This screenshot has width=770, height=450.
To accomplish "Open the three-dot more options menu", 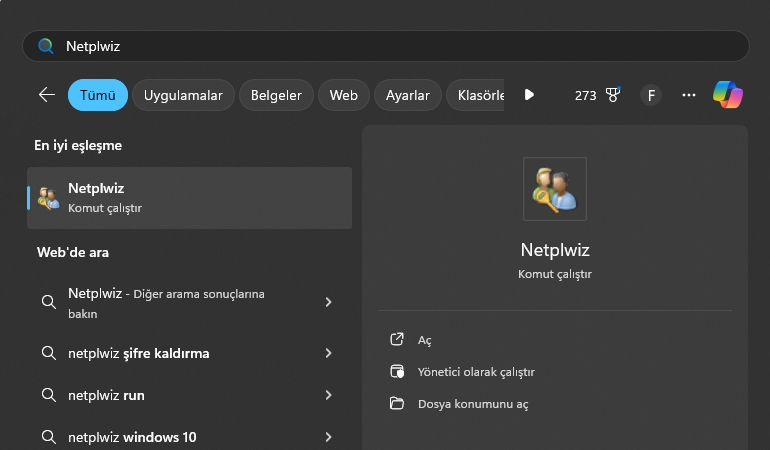I will pos(689,95).
